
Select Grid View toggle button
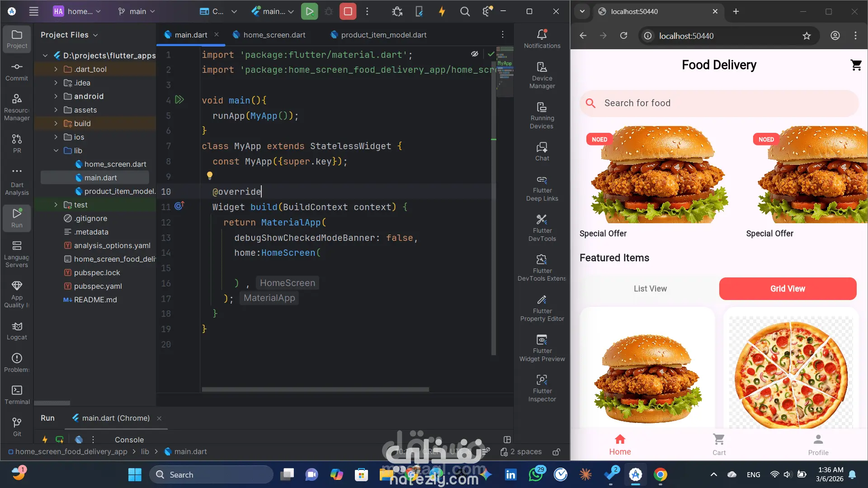tap(787, 289)
